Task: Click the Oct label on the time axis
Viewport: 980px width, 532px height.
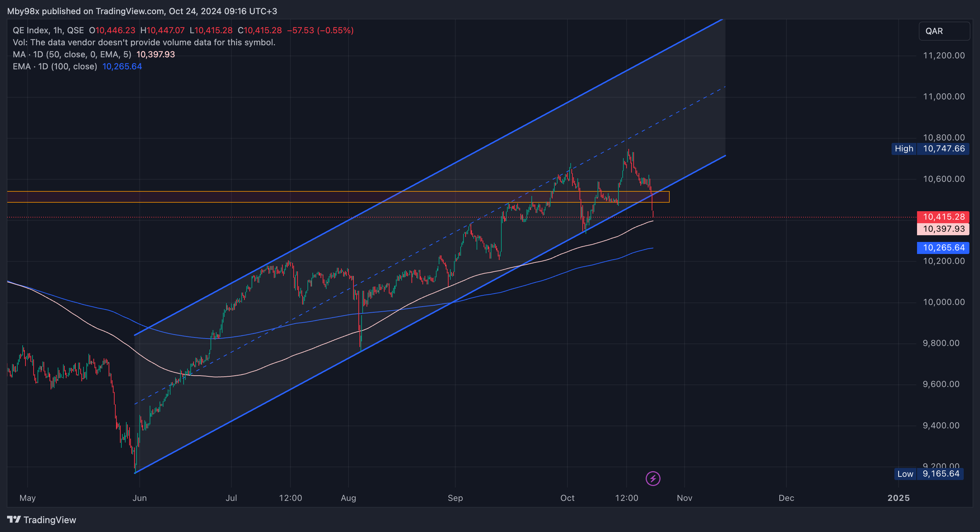Action: 567,498
